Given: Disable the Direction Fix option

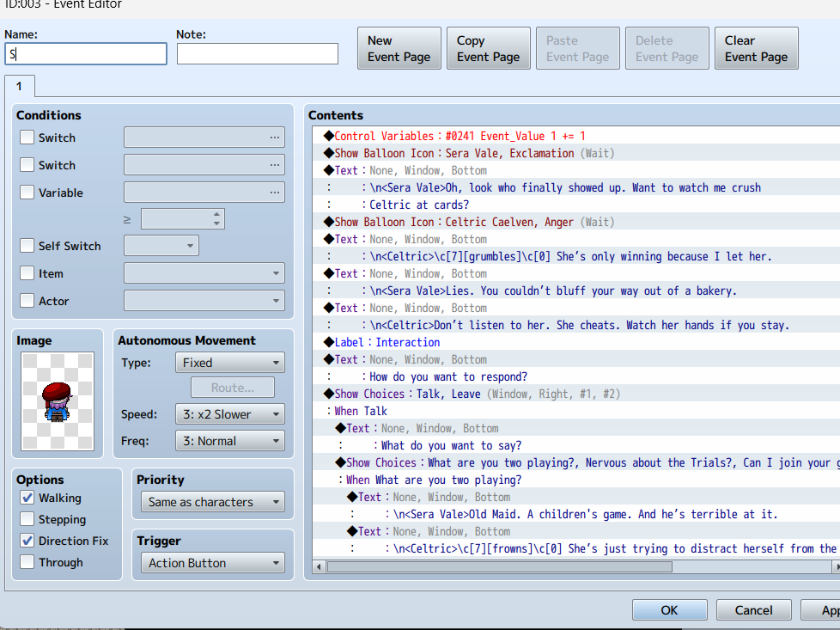Looking at the screenshot, I should (x=27, y=541).
